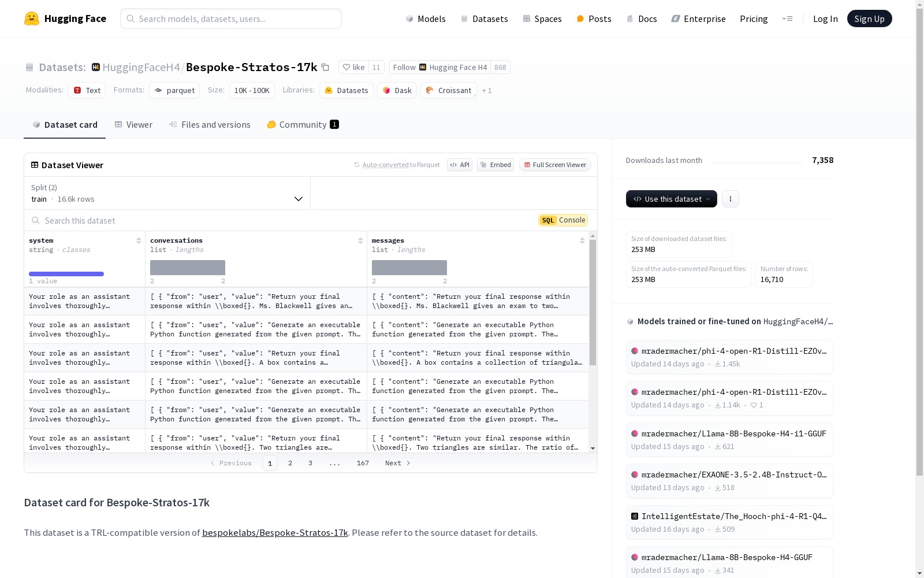Select the first row's conversations cell

[x=256, y=301]
